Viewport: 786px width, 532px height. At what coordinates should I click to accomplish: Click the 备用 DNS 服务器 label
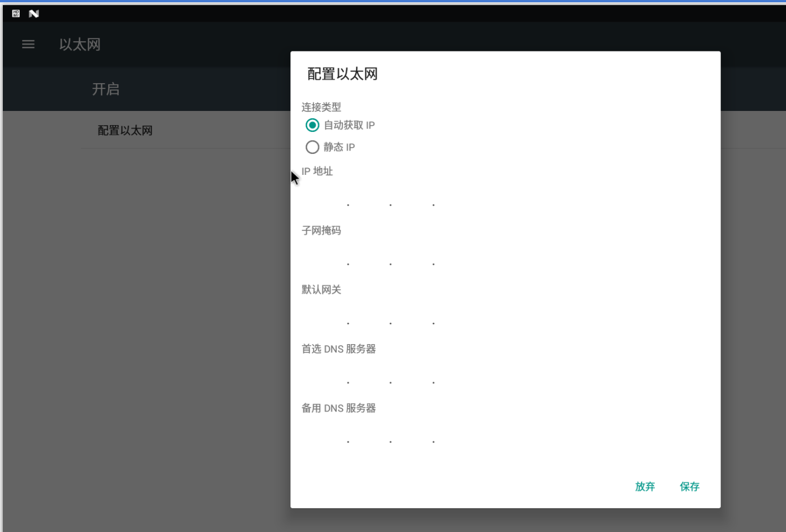click(339, 408)
